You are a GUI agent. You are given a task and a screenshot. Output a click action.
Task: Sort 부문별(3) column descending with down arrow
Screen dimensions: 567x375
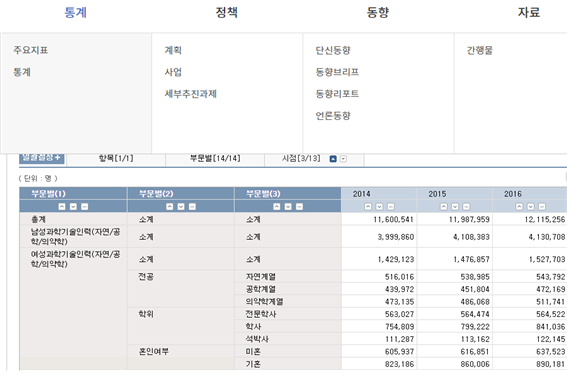pos(288,206)
